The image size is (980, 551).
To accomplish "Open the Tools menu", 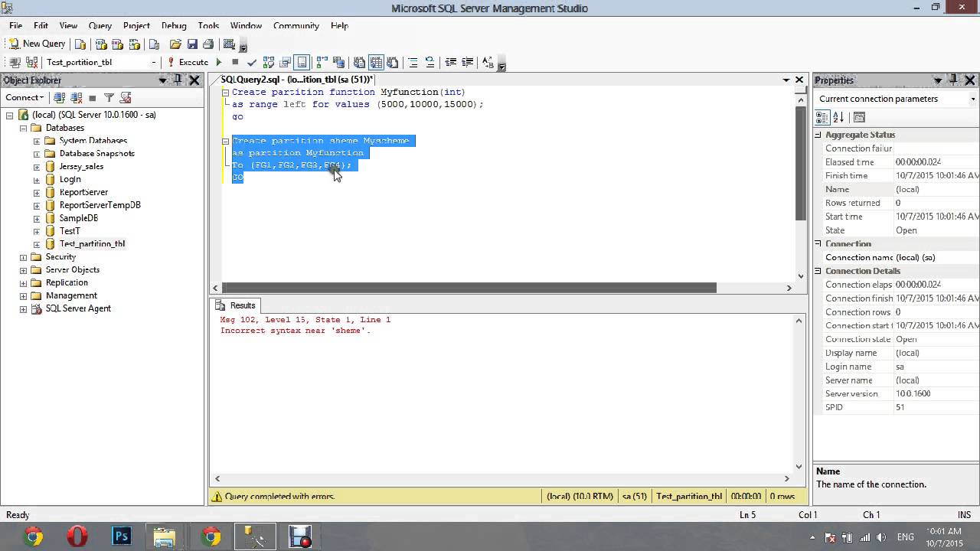I will [x=208, y=25].
